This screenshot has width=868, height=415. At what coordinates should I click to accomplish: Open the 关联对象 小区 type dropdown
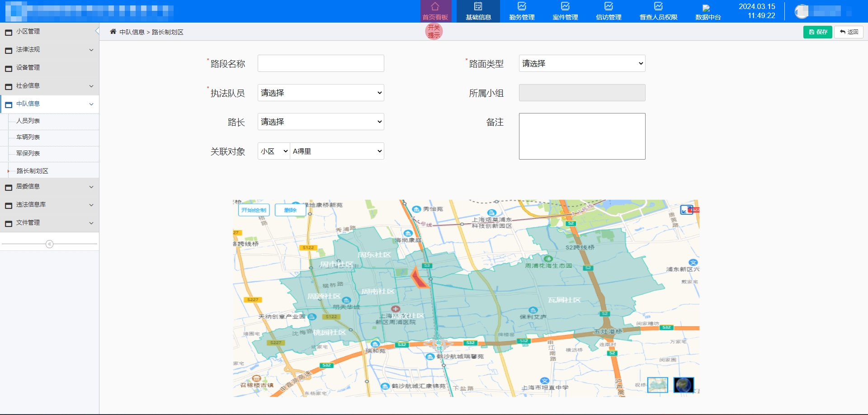(x=274, y=151)
